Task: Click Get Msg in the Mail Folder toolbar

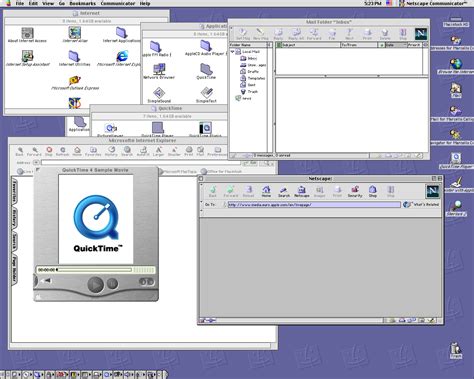Action: tap(243, 34)
